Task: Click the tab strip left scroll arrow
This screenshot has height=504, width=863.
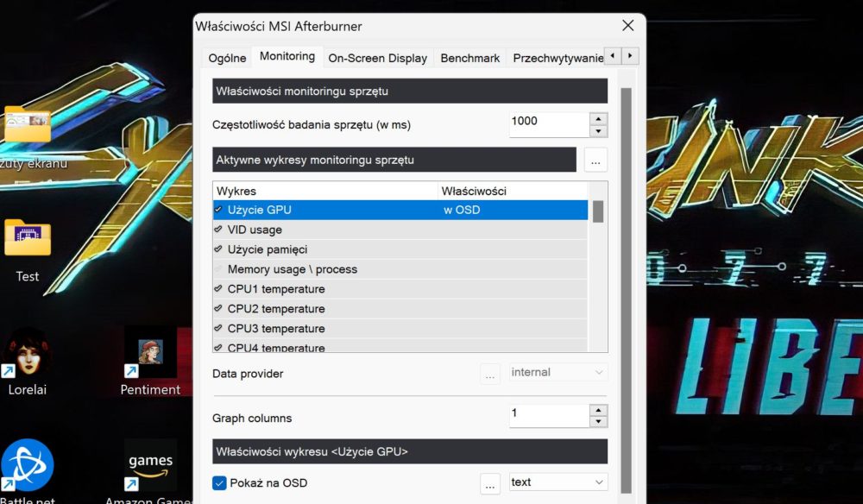Action: [613, 55]
